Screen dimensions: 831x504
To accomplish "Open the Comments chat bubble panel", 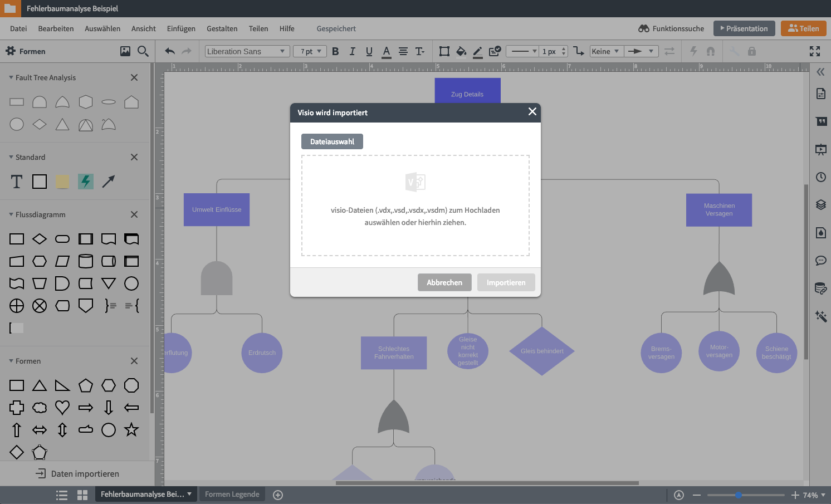I will pyautogui.click(x=821, y=261).
